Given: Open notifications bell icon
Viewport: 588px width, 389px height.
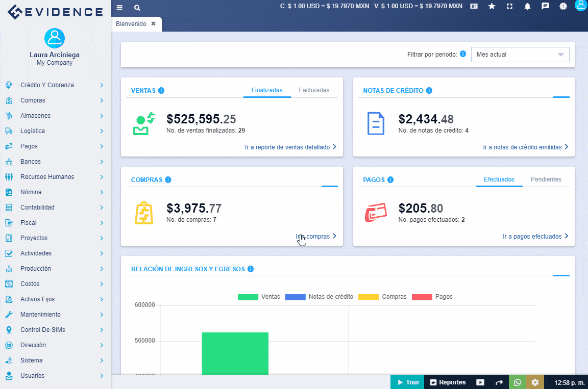Looking at the screenshot, I should pos(527,6).
